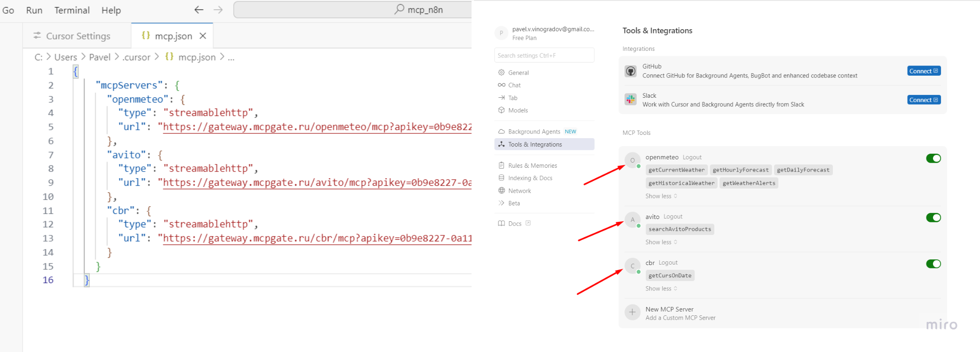Image resolution: width=980 pixels, height=352 pixels.
Task: Click the forward navigation arrow
Action: click(218, 10)
